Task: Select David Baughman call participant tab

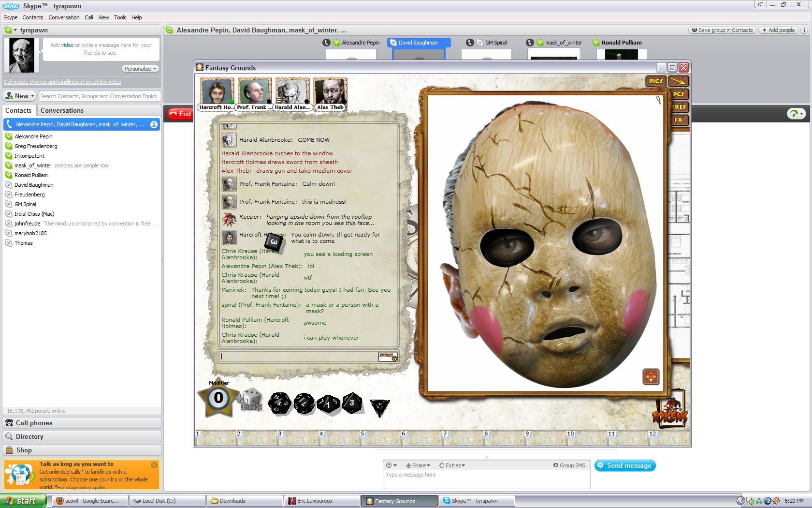Action: click(x=419, y=43)
